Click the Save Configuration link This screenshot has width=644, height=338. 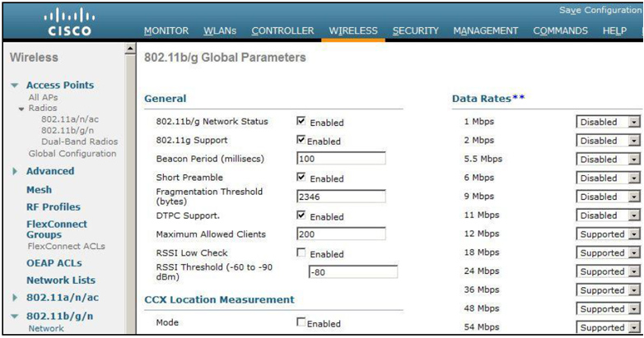(x=600, y=10)
